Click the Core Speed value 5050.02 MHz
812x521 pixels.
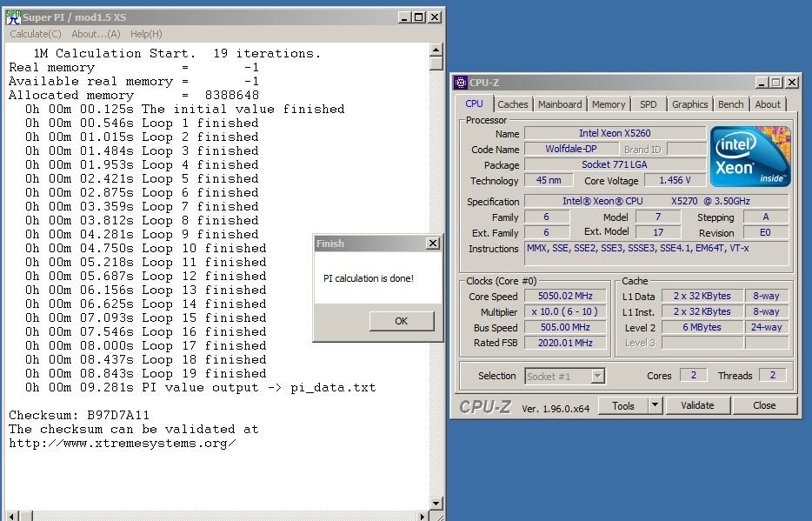click(x=565, y=296)
